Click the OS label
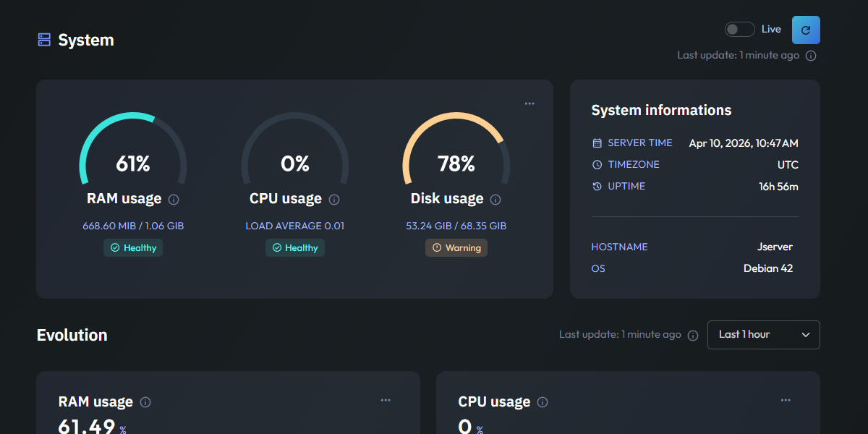Image resolution: width=868 pixels, height=434 pixels. (598, 268)
